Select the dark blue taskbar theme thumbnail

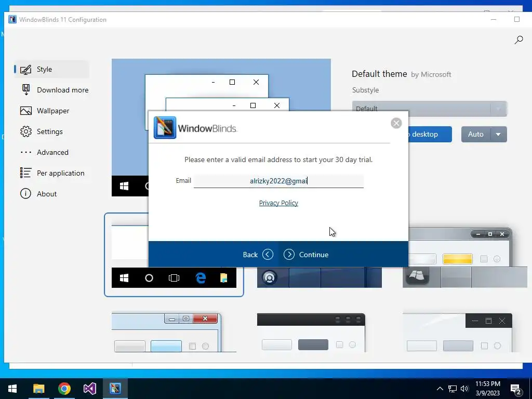point(320,277)
